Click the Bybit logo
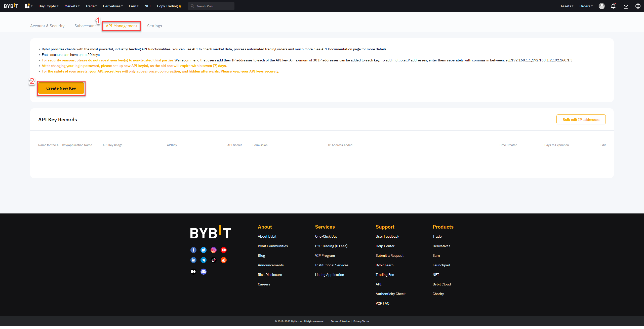 tap(11, 6)
